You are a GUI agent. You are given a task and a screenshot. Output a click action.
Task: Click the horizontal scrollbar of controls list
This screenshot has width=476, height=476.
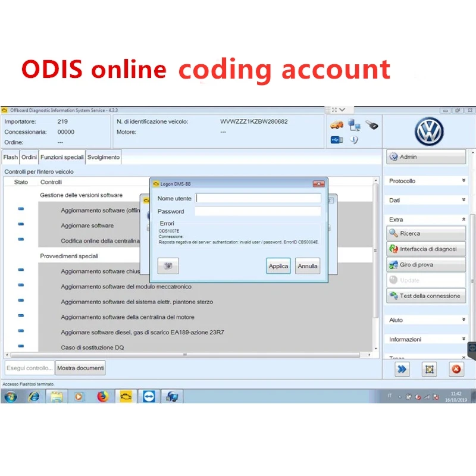[x=185, y=355]
